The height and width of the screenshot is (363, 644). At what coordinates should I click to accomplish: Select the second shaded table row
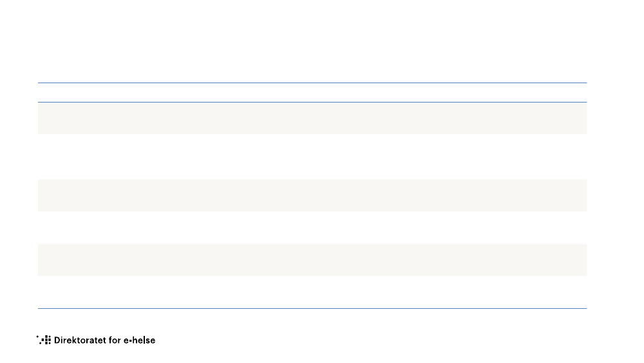point(312,195)
